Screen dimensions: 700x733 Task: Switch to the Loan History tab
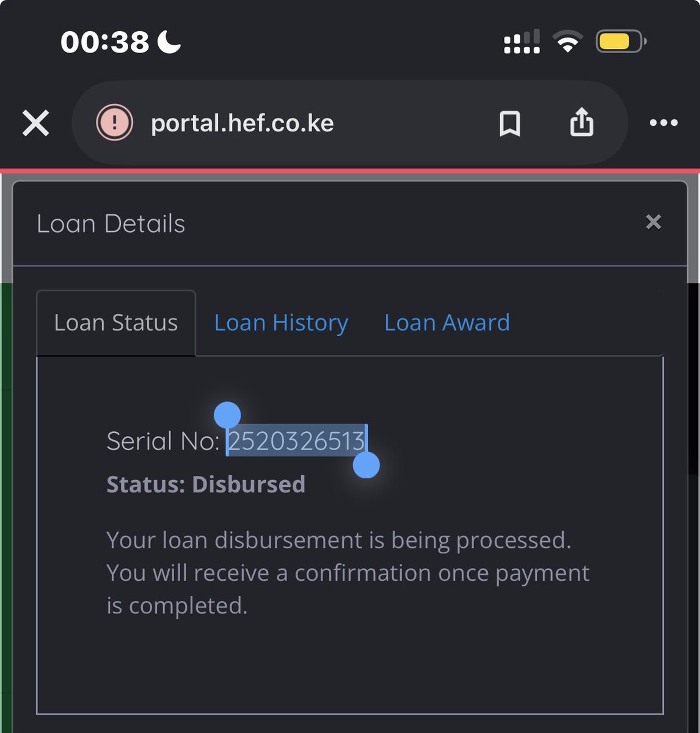click(x=281, y=323)
